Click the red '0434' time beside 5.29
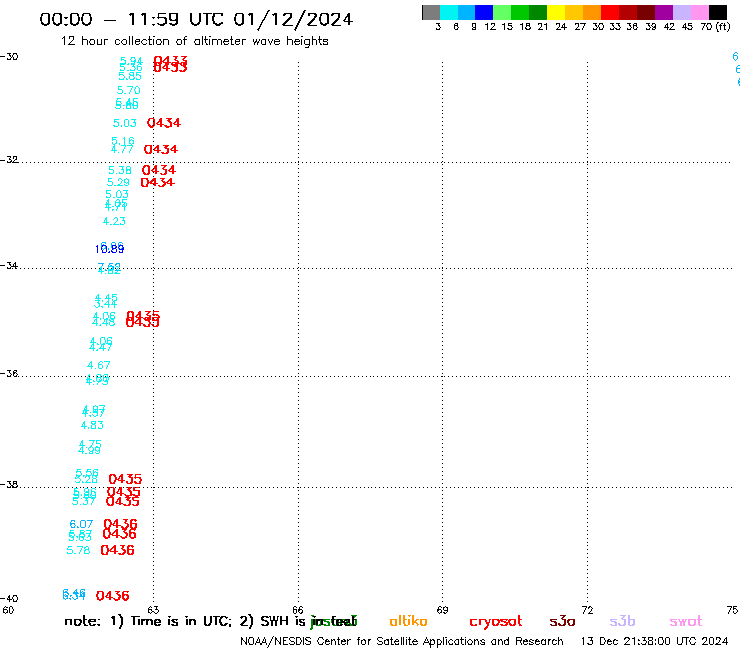 (158, 182)
